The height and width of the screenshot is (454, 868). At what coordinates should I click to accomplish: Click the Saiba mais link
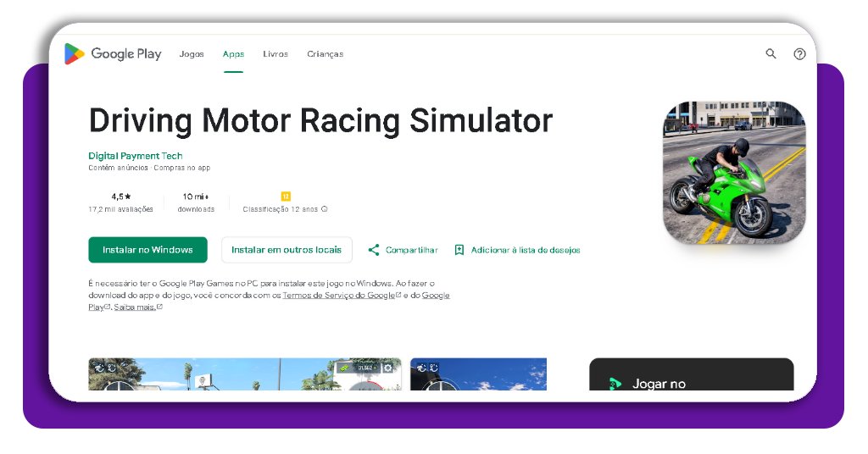click(x=135, y=307)
